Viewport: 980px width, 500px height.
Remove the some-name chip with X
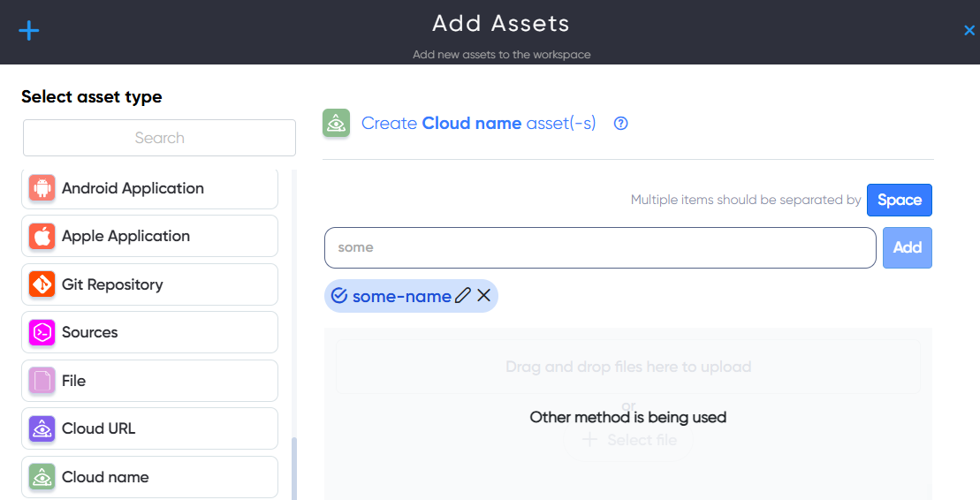click(x=483, y=296)
